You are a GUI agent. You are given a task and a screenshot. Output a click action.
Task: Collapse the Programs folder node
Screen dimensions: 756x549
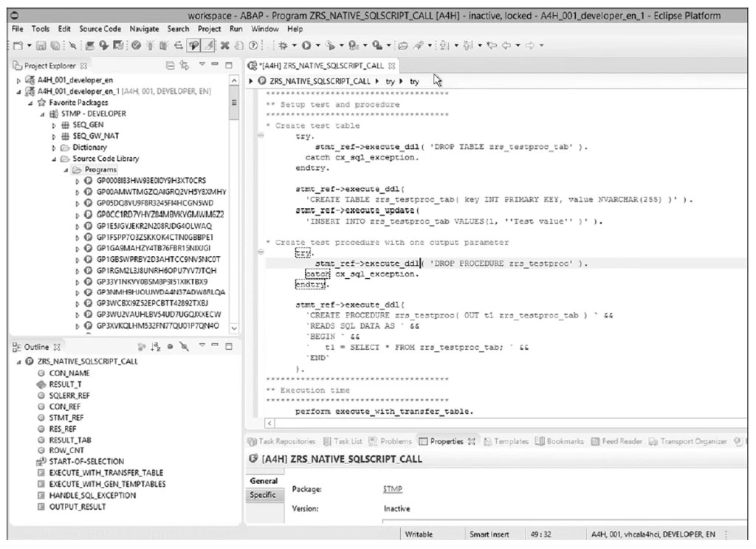(66, 170)
